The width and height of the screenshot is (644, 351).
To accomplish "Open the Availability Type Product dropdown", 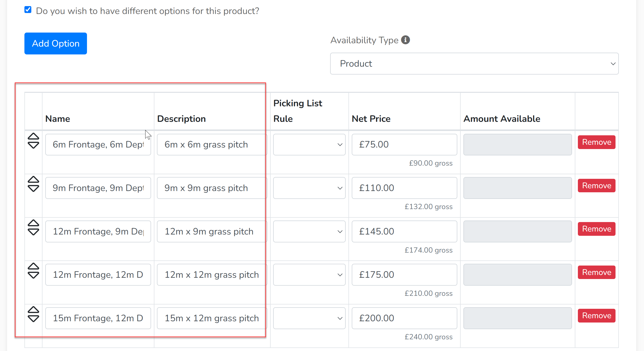I will click(x=474, y=64).
